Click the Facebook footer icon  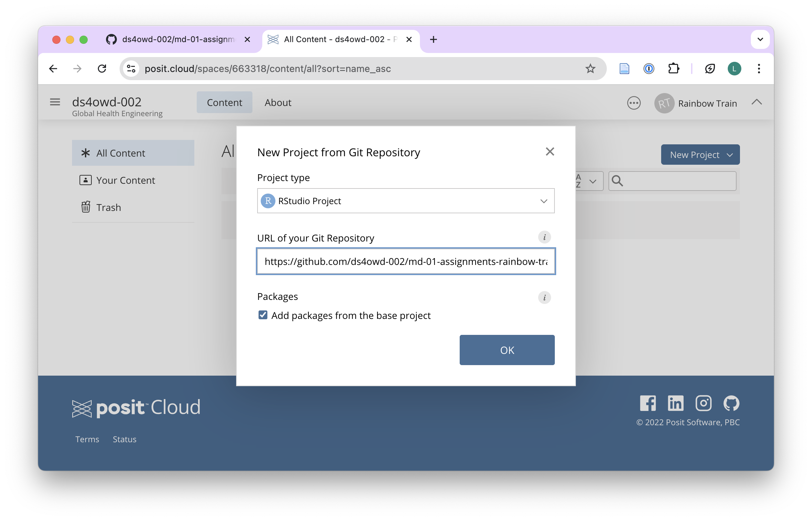pyautogui.click(x=648, y=403)
